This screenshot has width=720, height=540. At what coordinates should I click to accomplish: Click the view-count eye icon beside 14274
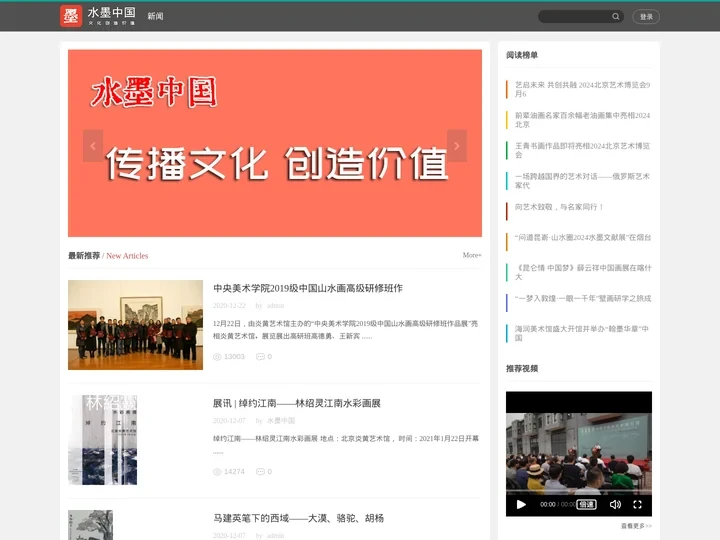[x=217, y=472]
